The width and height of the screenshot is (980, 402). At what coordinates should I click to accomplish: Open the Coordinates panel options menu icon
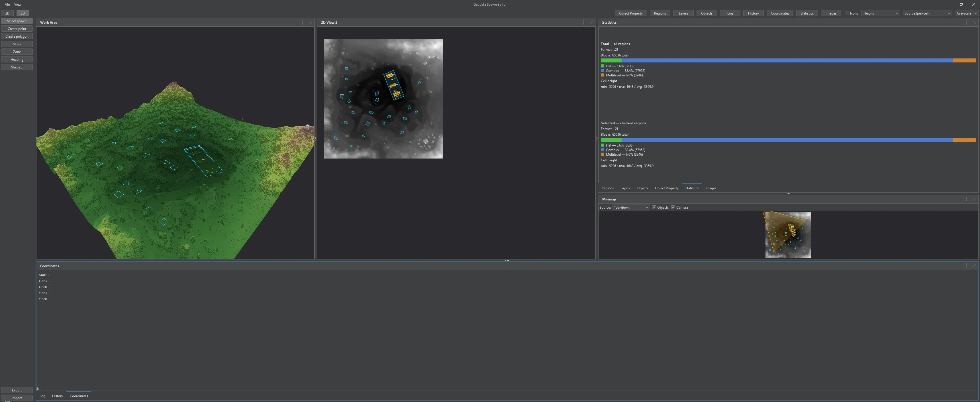tap(966, 266)
